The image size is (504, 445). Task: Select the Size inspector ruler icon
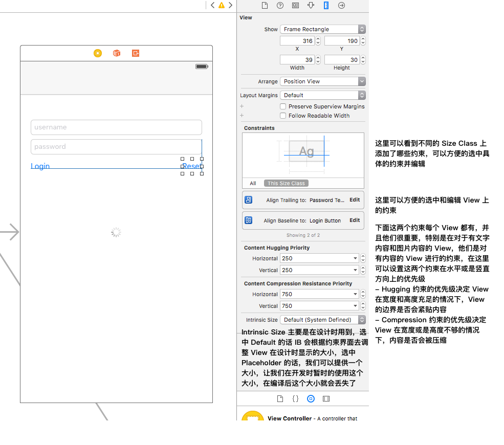click(x=326, y=5)
